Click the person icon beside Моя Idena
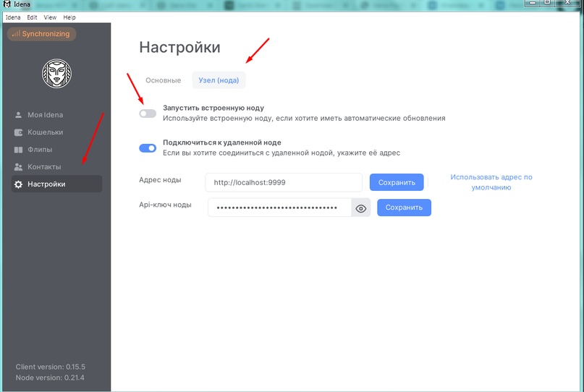This screenshot has height=392, width=584. [18, 115]
